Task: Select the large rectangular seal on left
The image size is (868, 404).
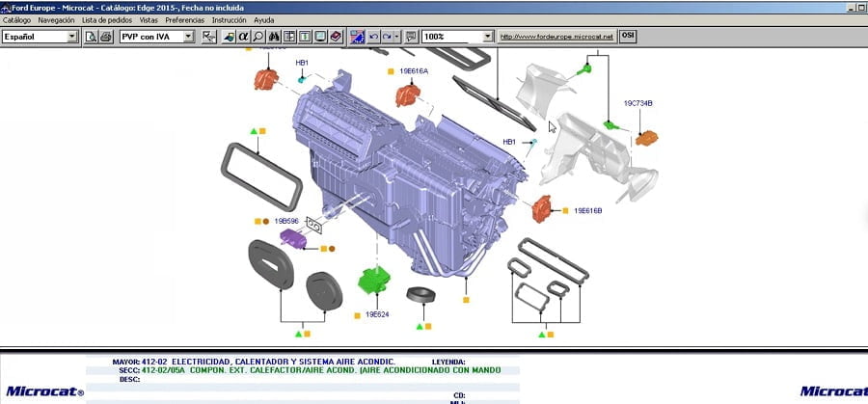Action: [261, 176]
